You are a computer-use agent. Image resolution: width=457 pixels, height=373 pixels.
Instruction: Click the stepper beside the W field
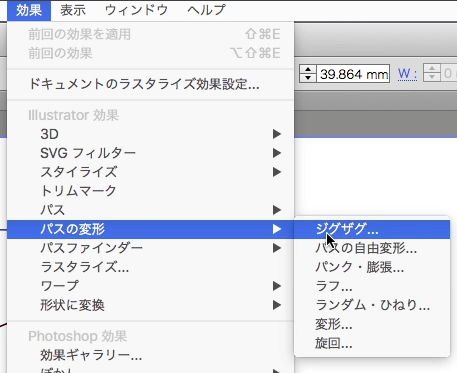click(432, 73)
